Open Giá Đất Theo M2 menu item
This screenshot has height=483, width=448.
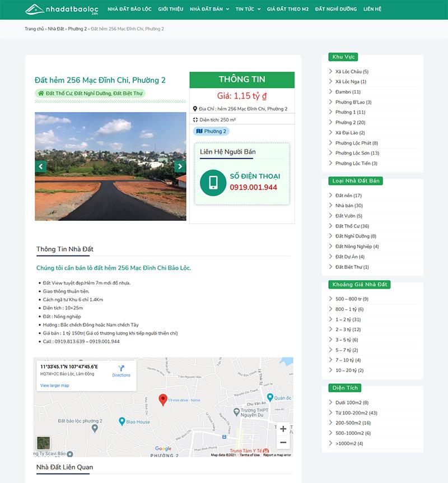(x=287, y=10)
